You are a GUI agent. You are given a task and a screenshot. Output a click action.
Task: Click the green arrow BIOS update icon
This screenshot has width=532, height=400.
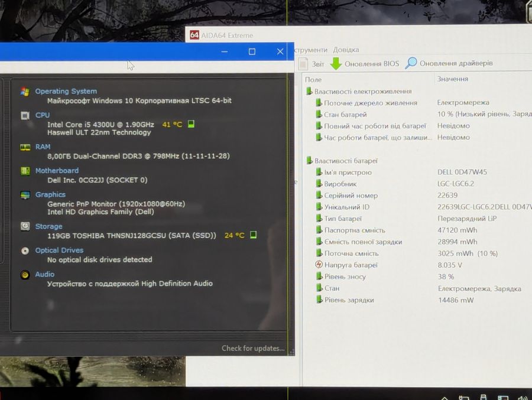(x=336, y=63)
